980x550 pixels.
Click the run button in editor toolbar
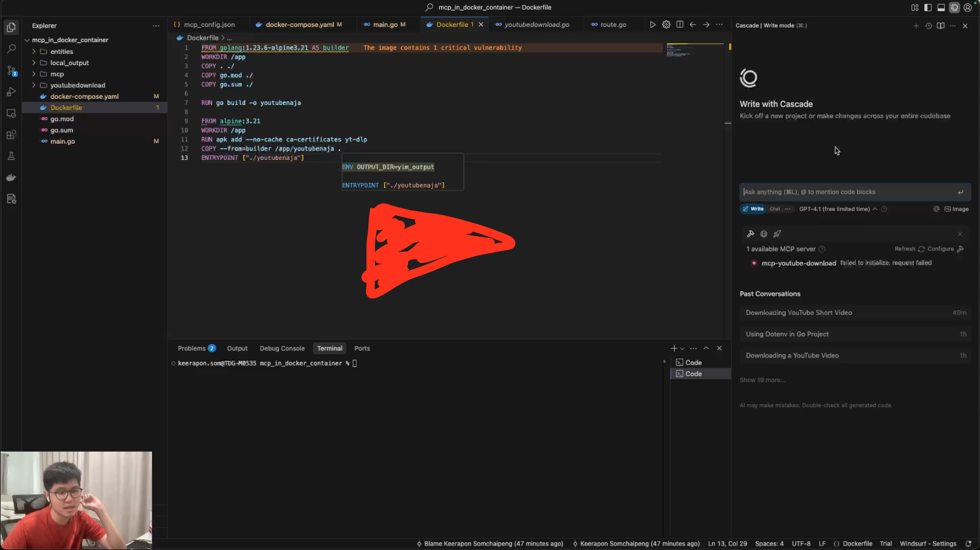pos(652,25)
